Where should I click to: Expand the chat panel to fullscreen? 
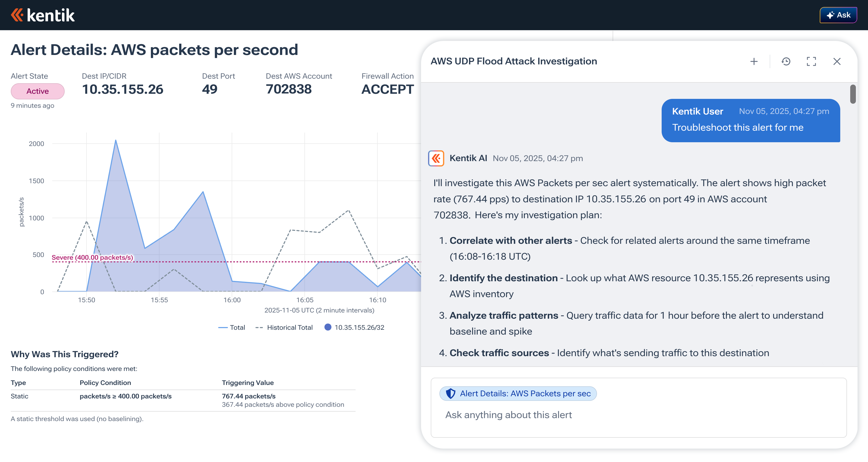(812, 62)
